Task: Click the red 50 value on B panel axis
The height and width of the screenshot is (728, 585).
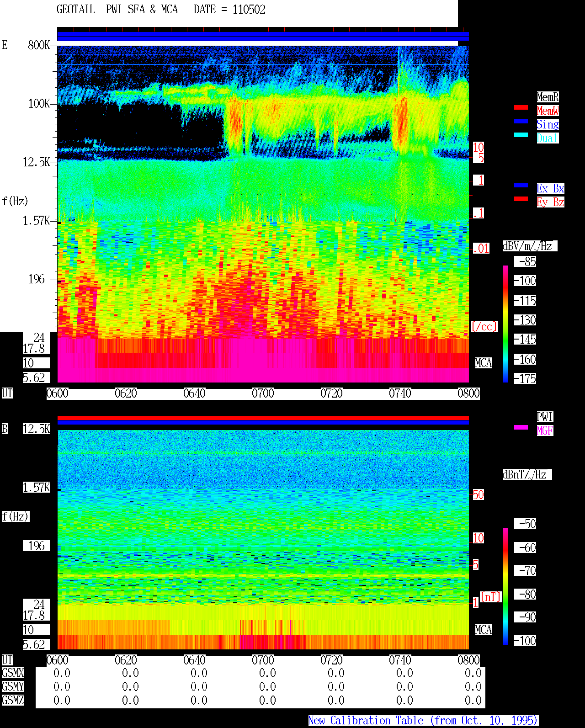Action: click(x=478, y=494)
